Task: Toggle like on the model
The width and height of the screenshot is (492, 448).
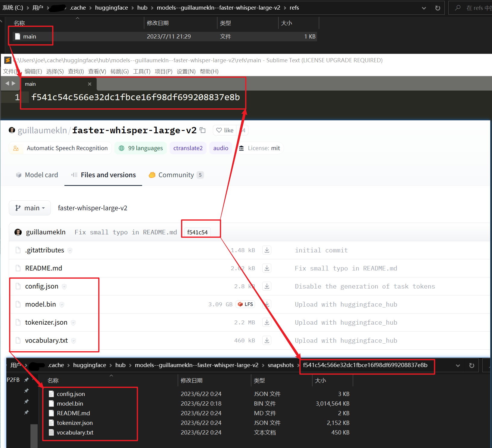Action: (x=225, y=130)
